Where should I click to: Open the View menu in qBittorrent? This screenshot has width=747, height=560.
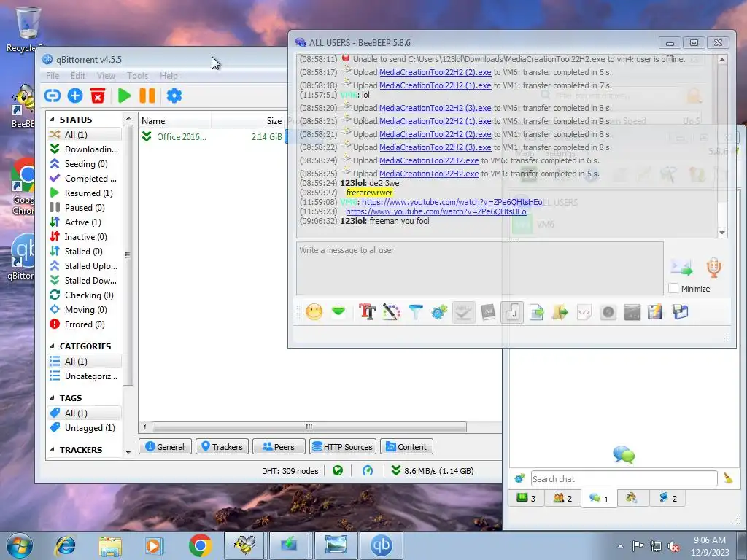[106, 75]
